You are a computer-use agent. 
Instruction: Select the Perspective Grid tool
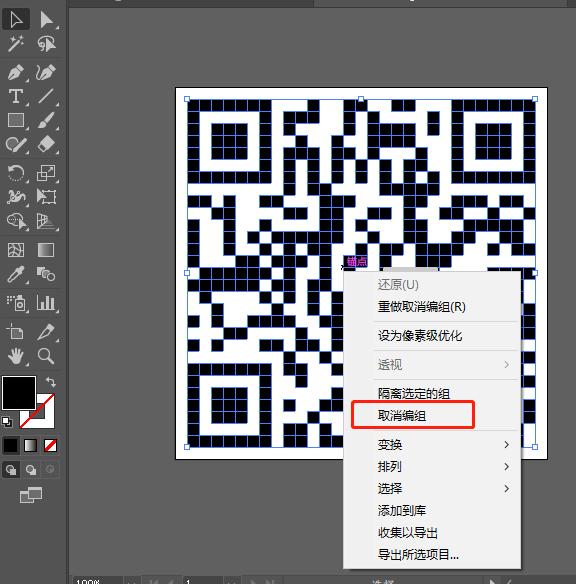[x=46, y=221]
